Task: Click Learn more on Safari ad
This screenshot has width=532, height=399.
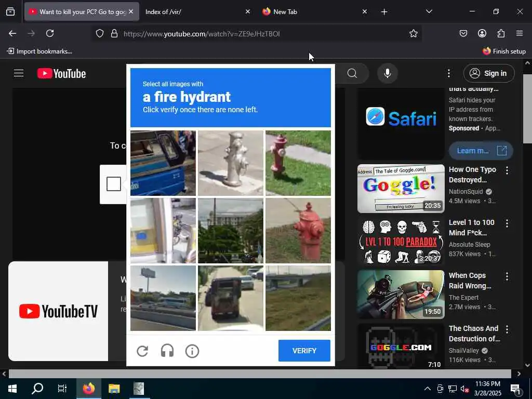Action: (481, 151)
